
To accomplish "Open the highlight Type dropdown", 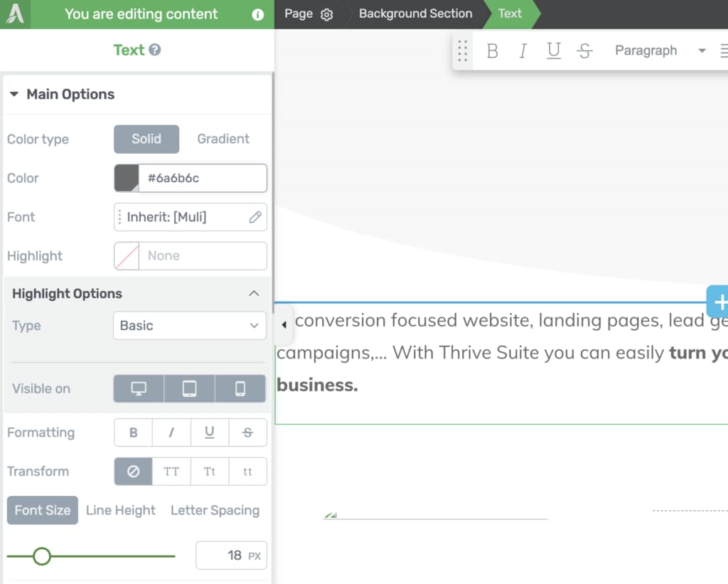I will [189, 326].
